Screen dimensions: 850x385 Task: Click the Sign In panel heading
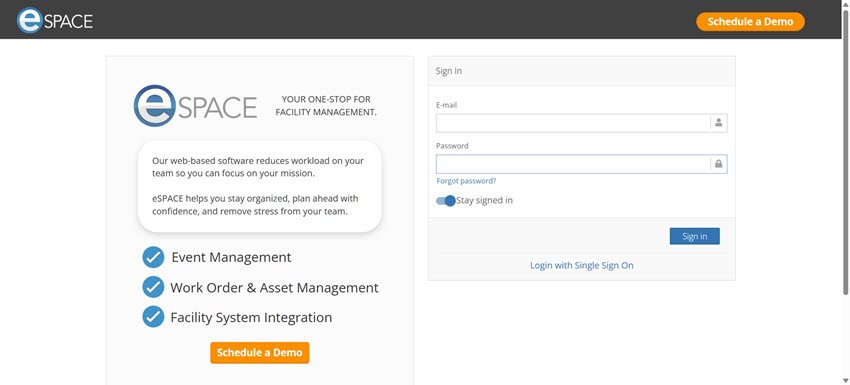[x=449, y=71]
